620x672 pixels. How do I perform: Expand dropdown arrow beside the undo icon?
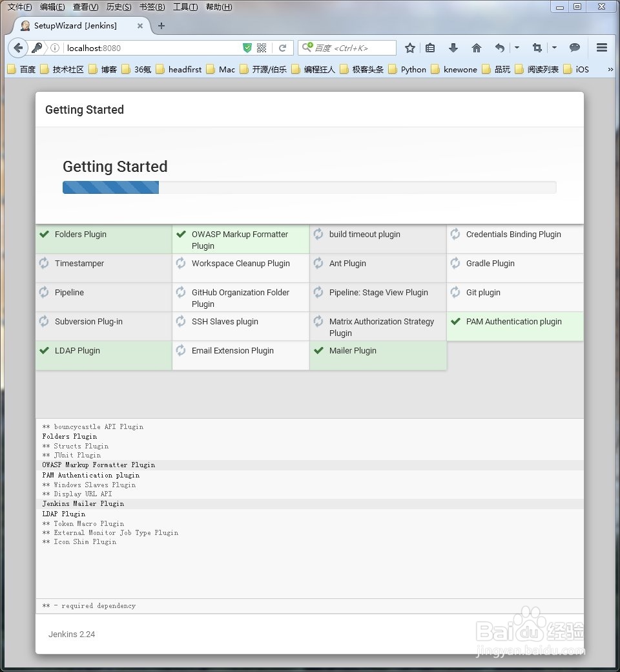point(517,48)
